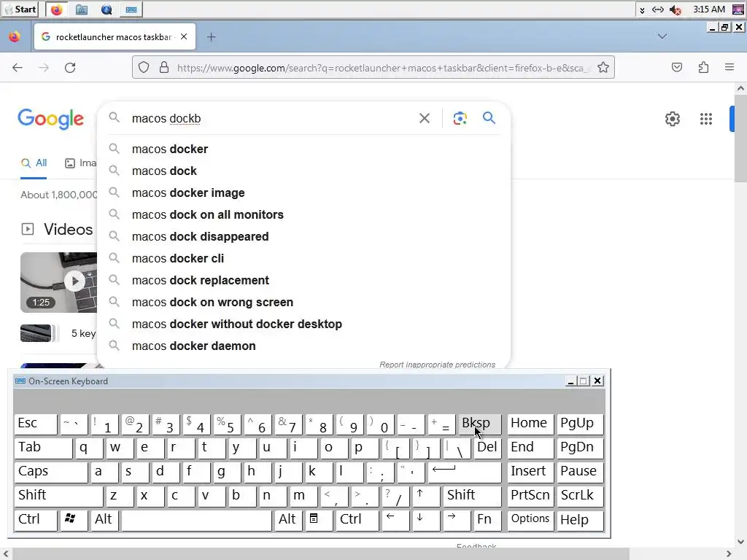Click the Windows logo key
747x560 pixels.
pyautogui.click(x=74, y=519)
